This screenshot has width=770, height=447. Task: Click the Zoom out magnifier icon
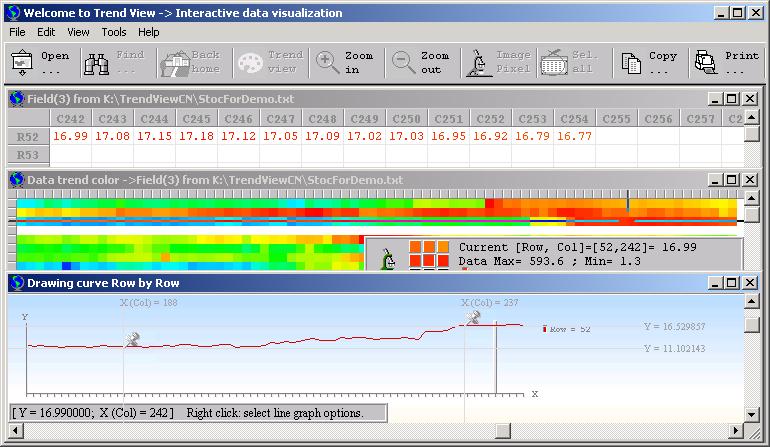pyautogui.click(x=403, y=62)
